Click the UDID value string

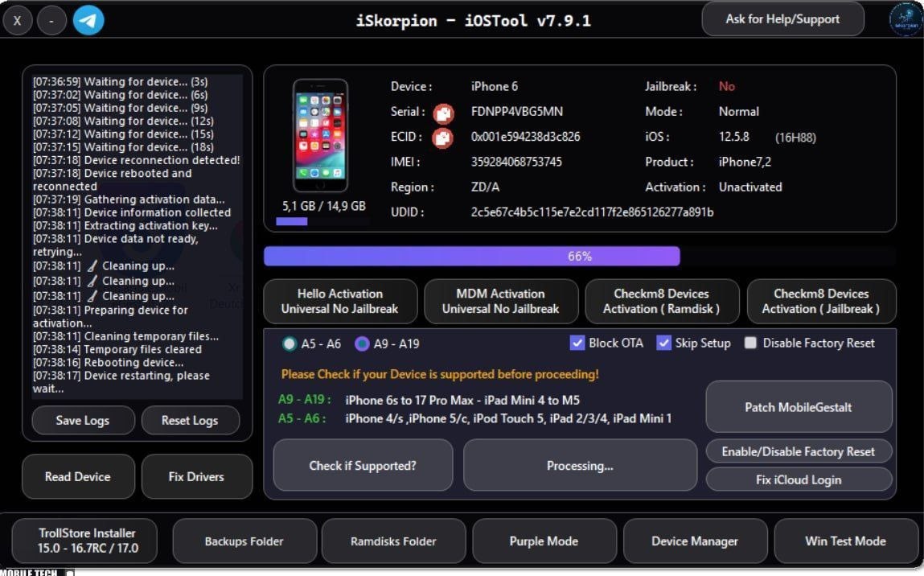point(592,212)
